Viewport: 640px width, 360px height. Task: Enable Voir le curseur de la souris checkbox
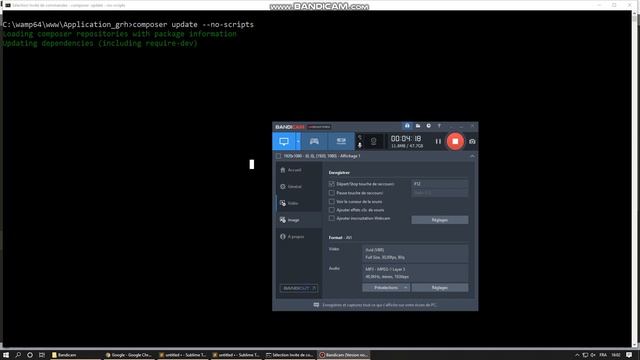[x=332, y=201]
